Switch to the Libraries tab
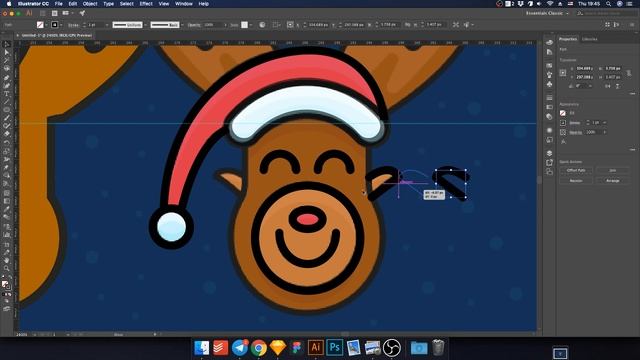Screen dimensions: 640x360 click(589, 39)
